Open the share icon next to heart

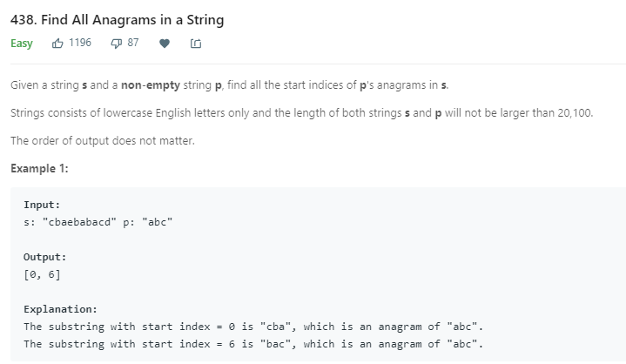coord(196,44)
